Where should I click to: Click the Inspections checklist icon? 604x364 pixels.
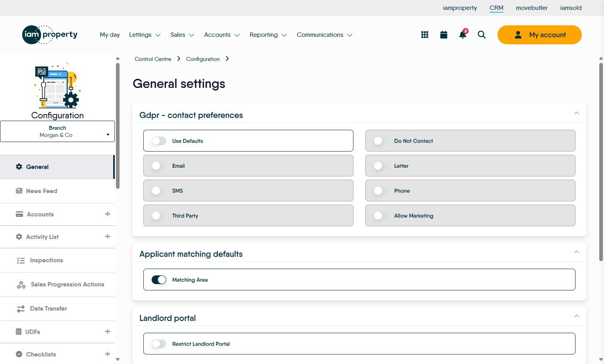tap(21, 261)
